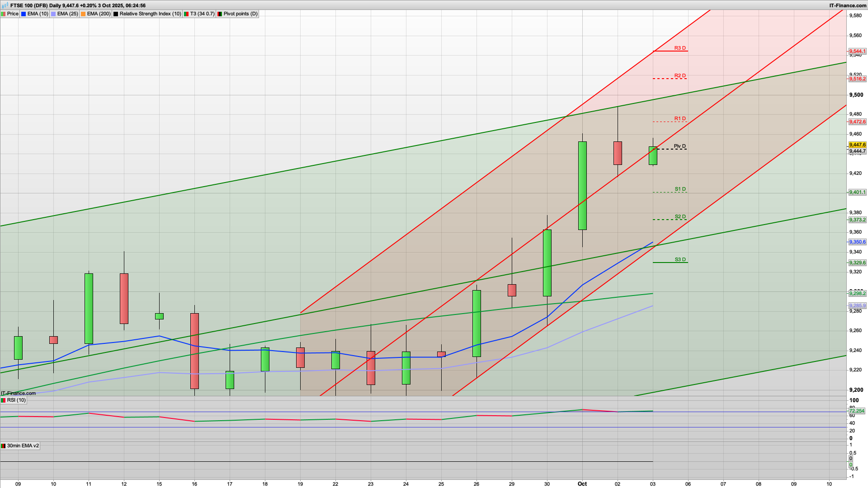
Task: Click the lavender EMA (25) color icon
Action: (53, 14)
